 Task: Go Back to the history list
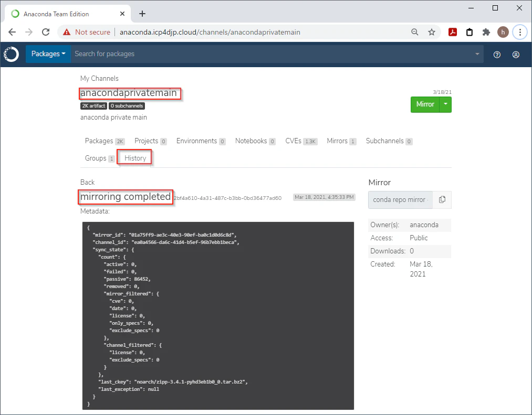87,183
